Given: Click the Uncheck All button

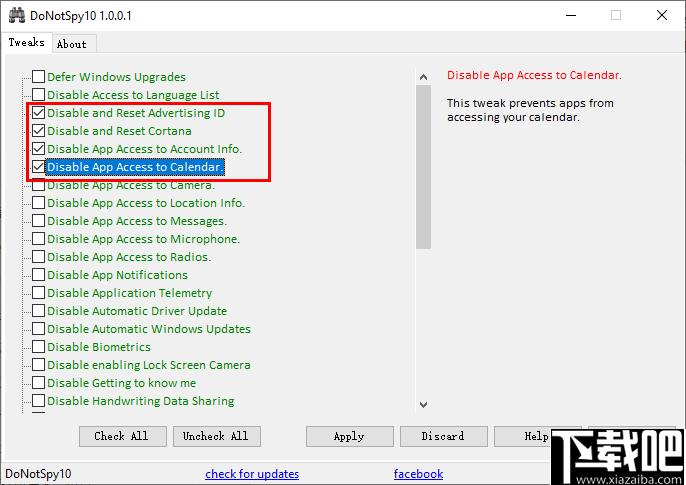Looking at the screenshot, I should pos(217,436).
